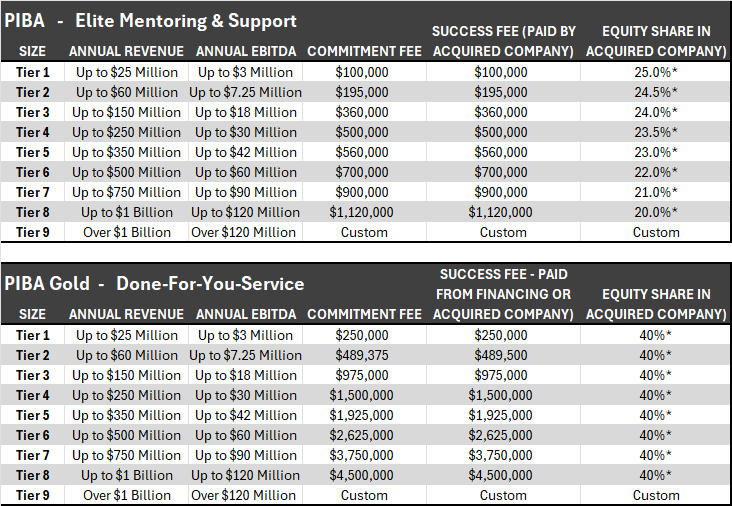Select the 25.0%* equity share cell
Image resolution: width=732 pixels, height=506 pixels.
(x=655, y=72)
